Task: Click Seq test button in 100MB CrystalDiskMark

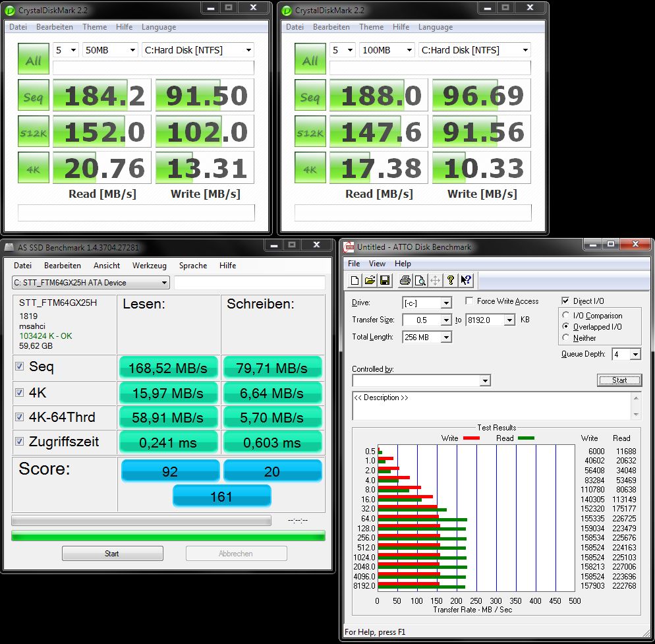Action: (x=310, y=96)
